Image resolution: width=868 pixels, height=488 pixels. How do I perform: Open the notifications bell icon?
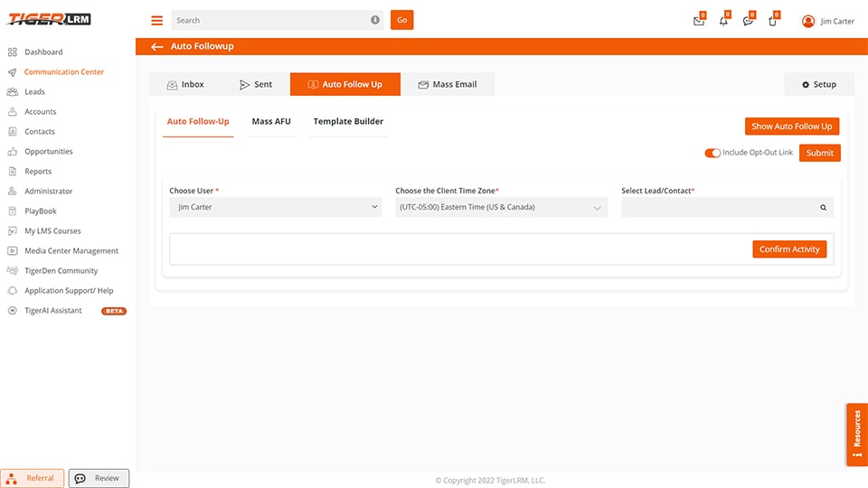tap(723, 21)
